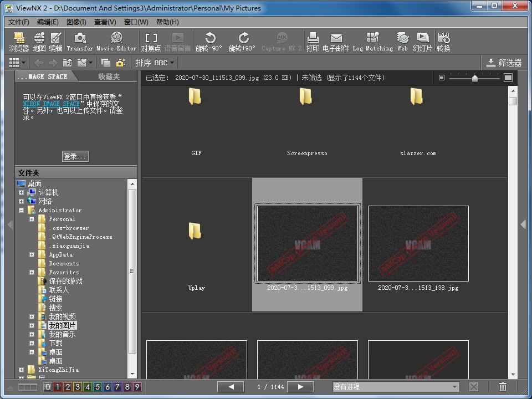Adjust the thumbnail size slider handle
The image size is (532, 399).
(475, 78)
